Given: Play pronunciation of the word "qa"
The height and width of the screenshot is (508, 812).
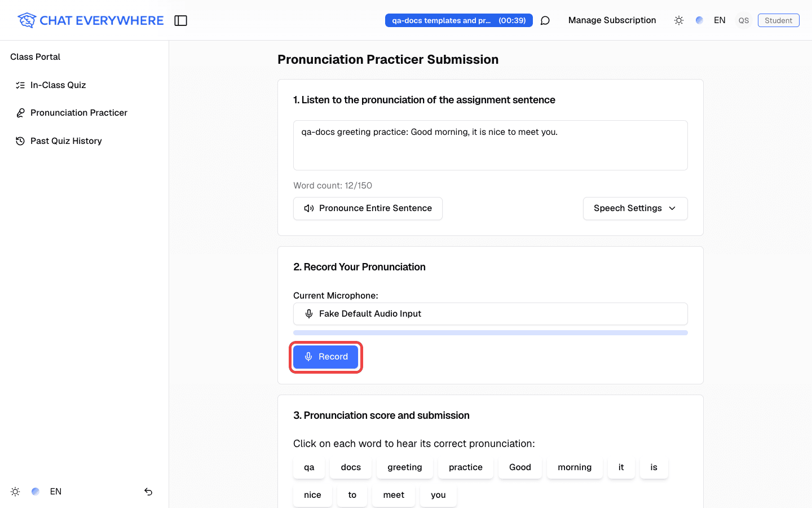Looking at the screenshot, I should pos(309,467).
